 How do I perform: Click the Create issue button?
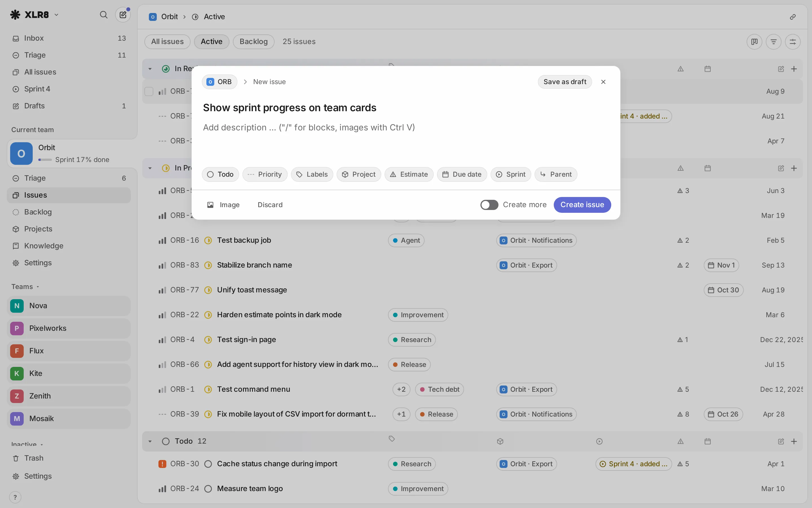(x=582, y=205)
